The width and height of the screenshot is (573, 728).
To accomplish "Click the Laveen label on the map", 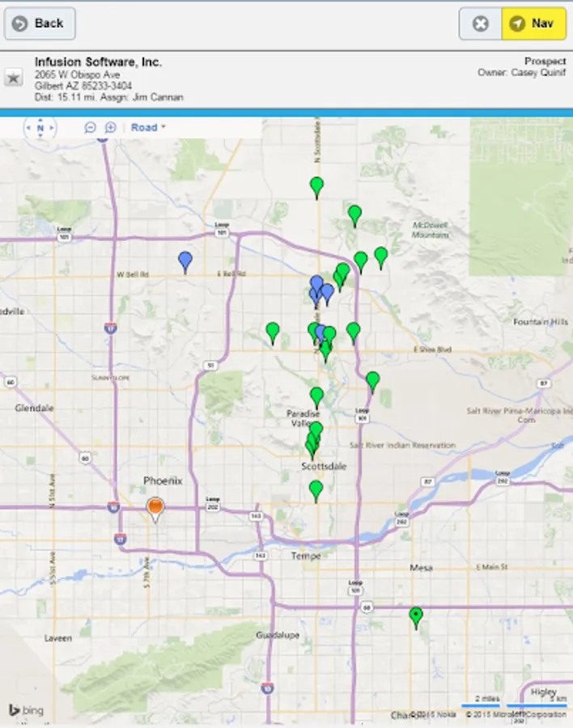I will pos(58,638).
